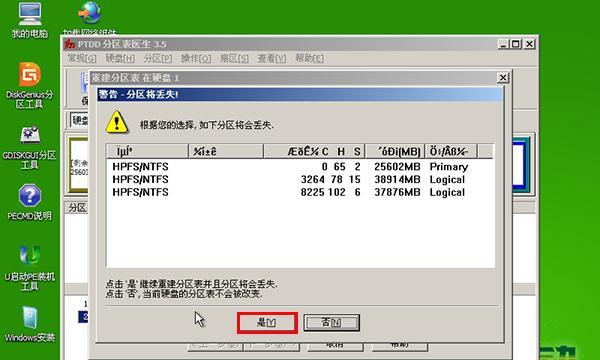The image size is (600, 360).
Task: Open the Windows安装 desktop icon
Action: [x=29, y=323]
